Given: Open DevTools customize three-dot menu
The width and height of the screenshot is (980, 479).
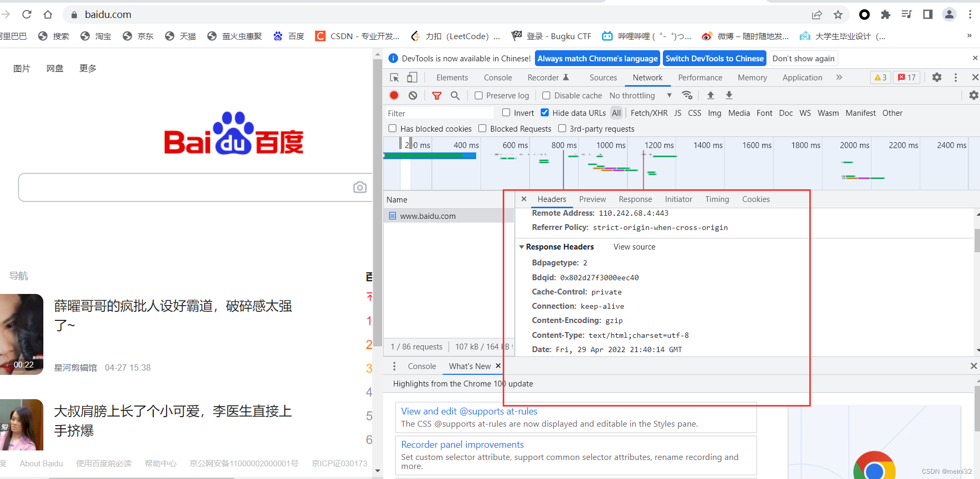Looking at the screenshot, I should [956, 77].
